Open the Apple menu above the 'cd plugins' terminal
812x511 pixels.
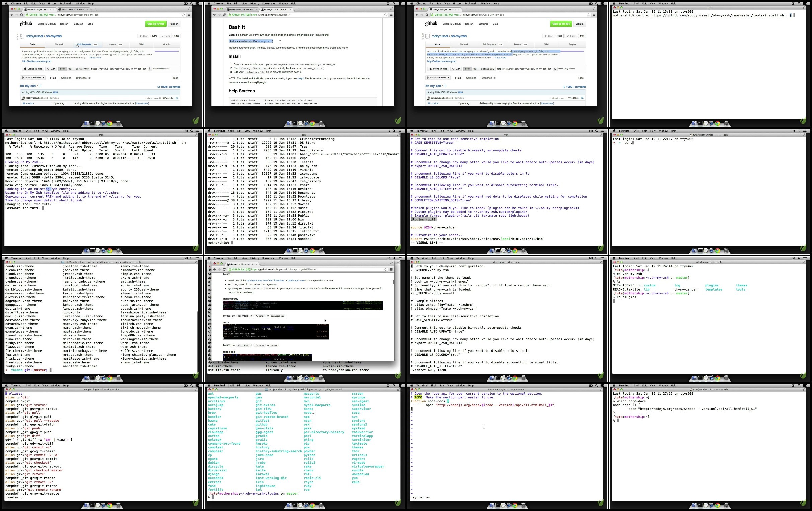click(614, 258)
